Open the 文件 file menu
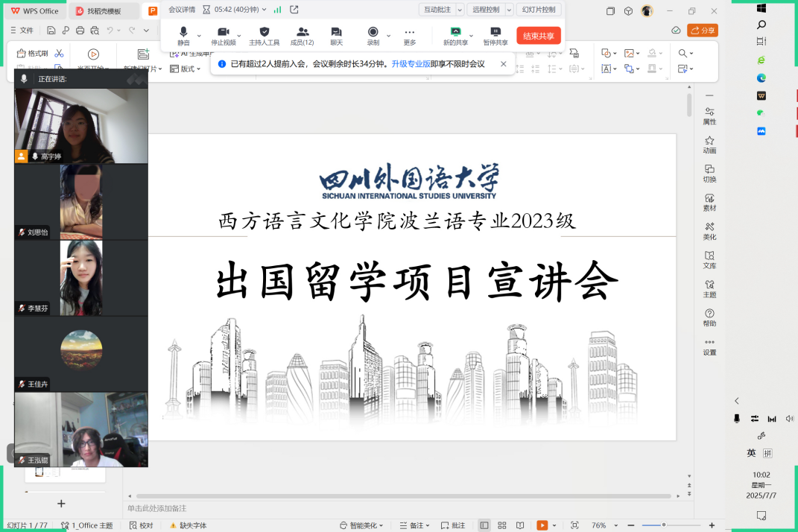Screen dimensions: 798x532 tap(22, 30)
